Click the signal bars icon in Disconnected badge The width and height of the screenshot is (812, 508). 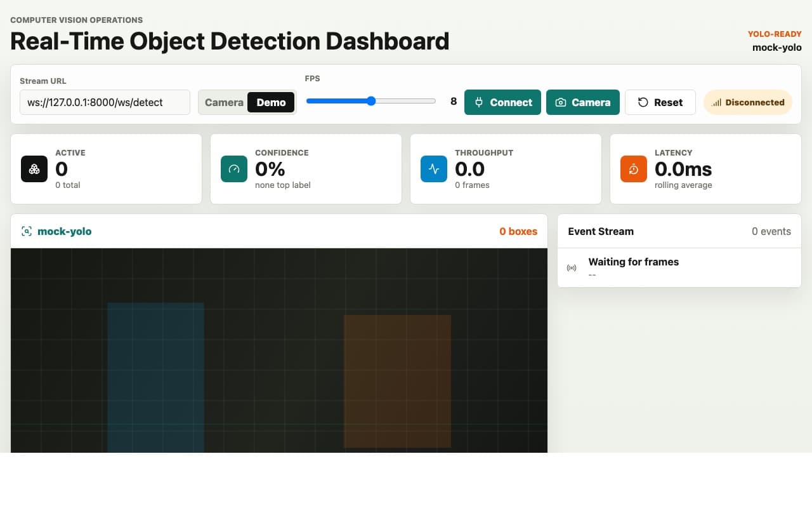[x=717, y=102]
